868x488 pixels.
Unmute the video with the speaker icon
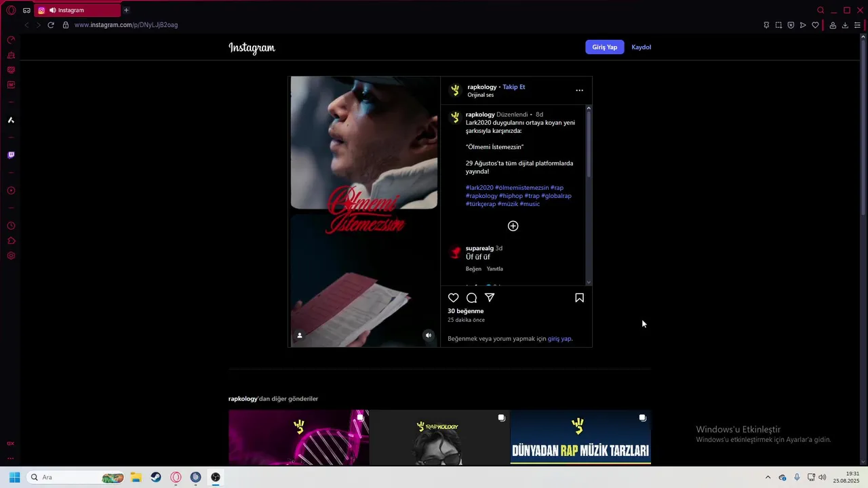click(x=428, y=335)
